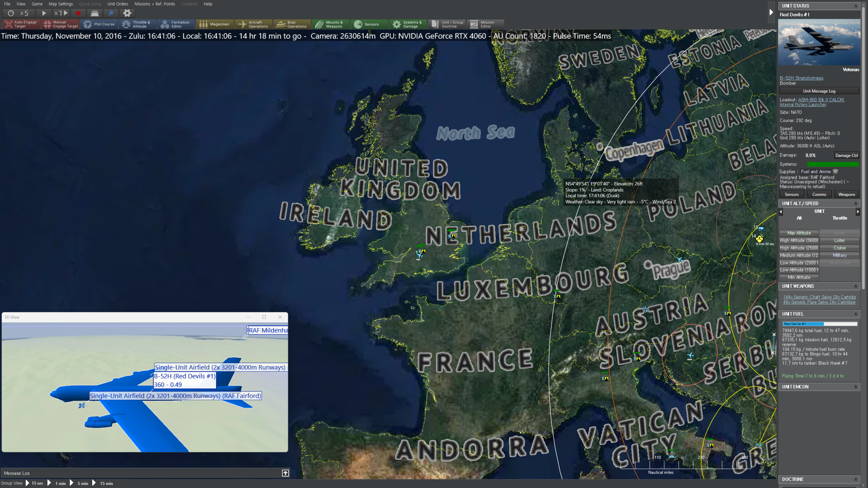Start the simulation with the play icon
The height and width of the screenshot is (488, 868).
pos(44,13)
